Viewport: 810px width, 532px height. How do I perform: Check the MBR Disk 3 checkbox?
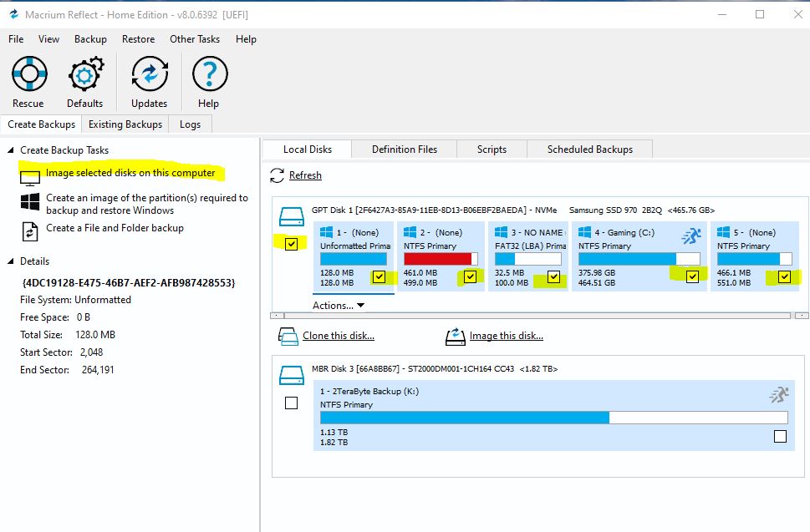click(x=291, y=403)
